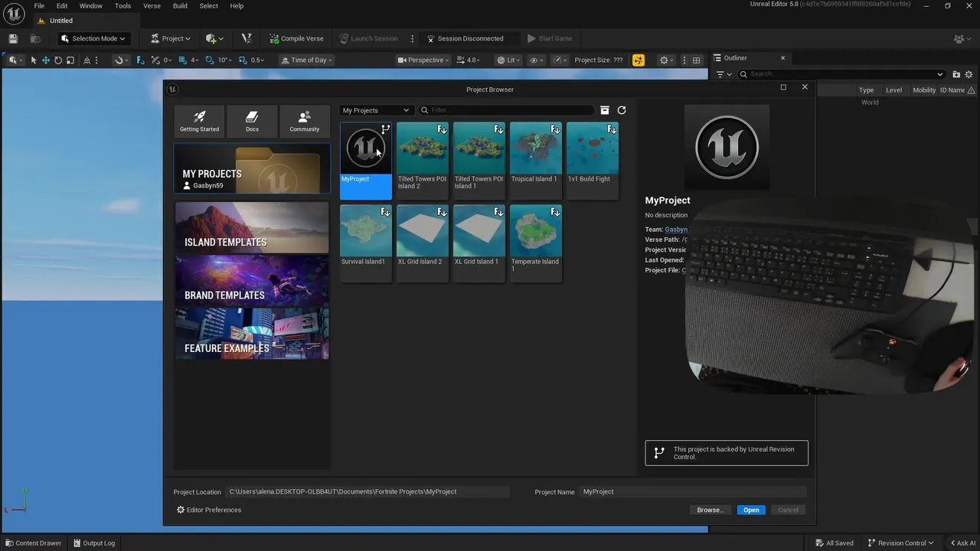Open the Selection Mode dropdown

(93, 38)
